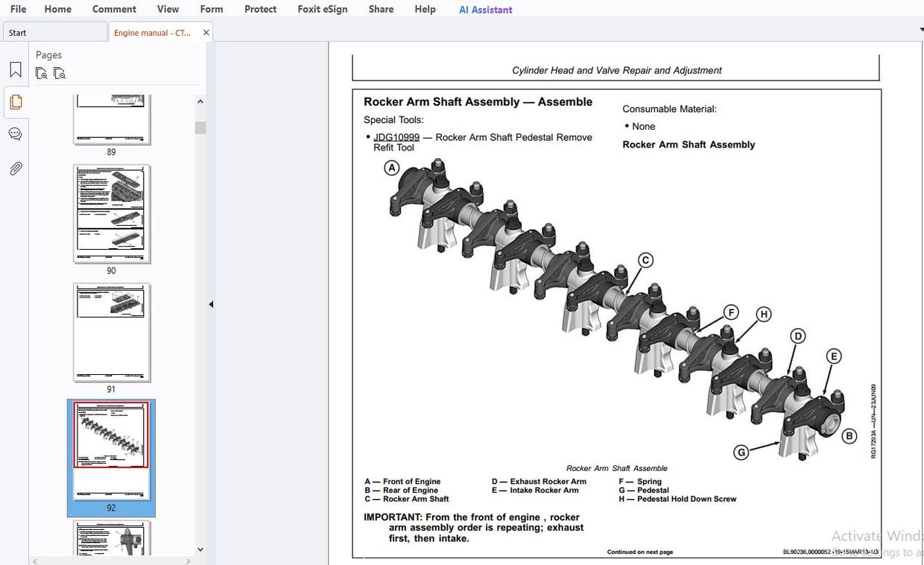Select page 90 thumbnail

pyautogui.click(x=112, y=214)
